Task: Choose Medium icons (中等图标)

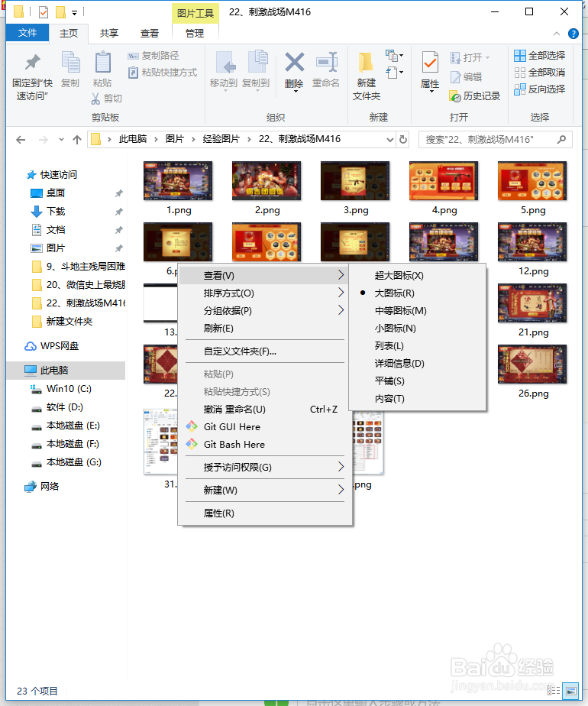Action: (418, 311)
